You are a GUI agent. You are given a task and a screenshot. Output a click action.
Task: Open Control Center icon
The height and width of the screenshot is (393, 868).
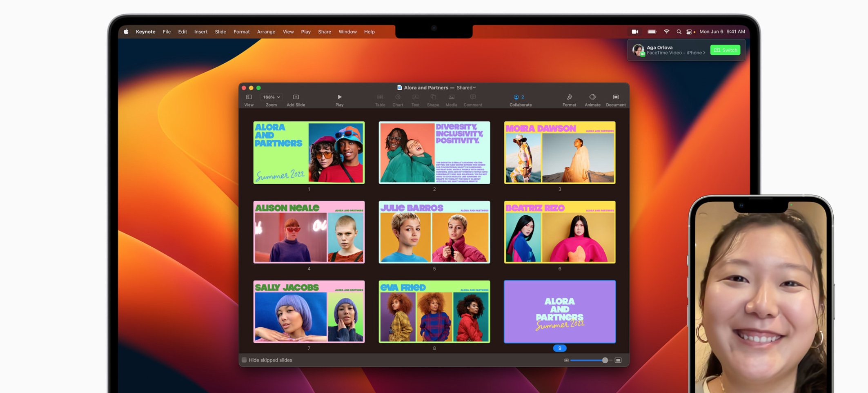click(689, 31)
